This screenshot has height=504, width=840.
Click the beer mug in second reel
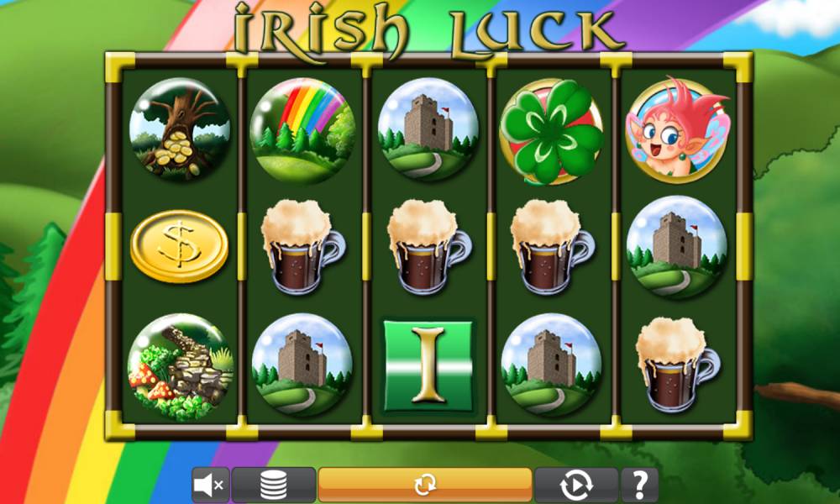[302, 246]
